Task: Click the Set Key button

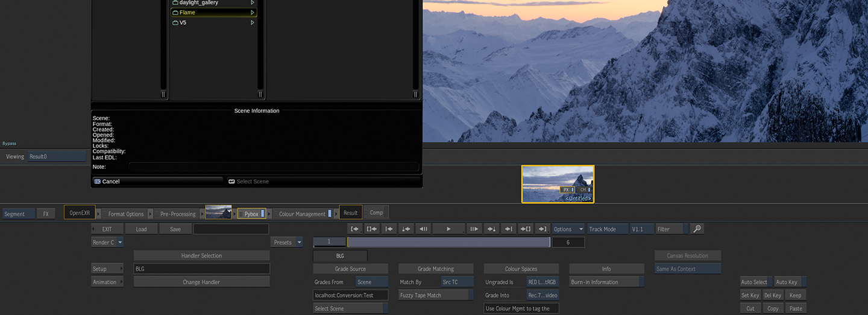Action: pos(750,295)
